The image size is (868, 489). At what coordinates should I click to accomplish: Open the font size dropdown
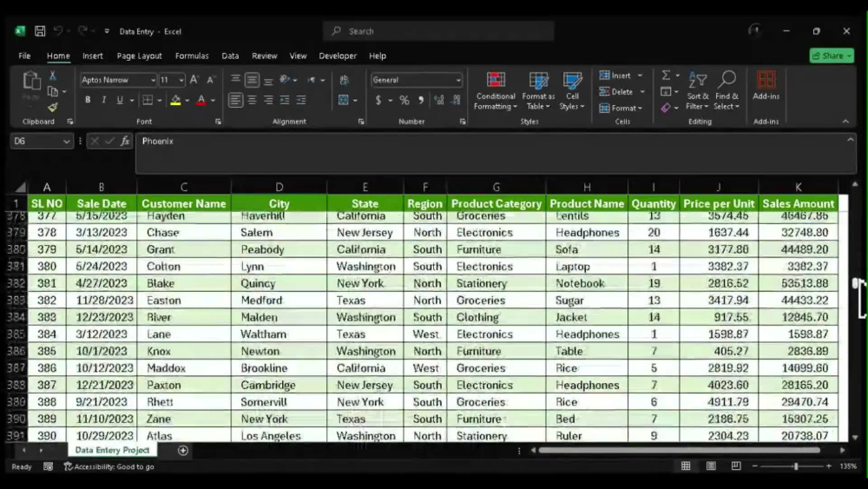(181, 80)
